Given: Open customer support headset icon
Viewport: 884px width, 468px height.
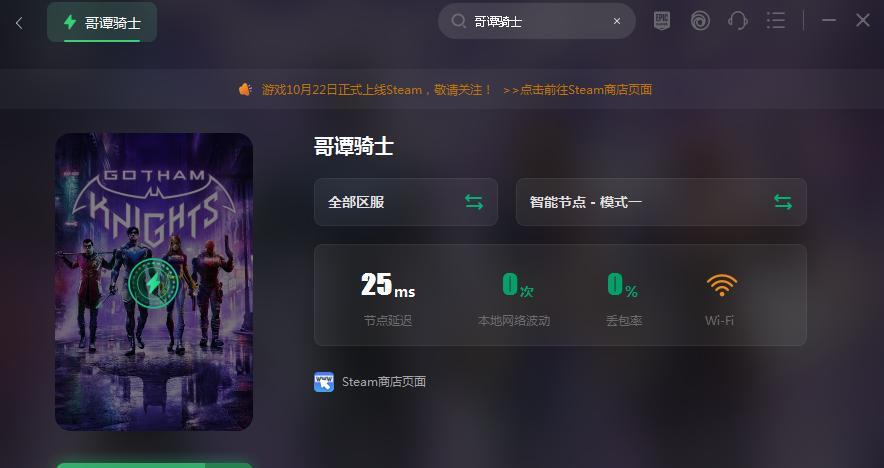Looking at the screenshot, I should [738, 21].
